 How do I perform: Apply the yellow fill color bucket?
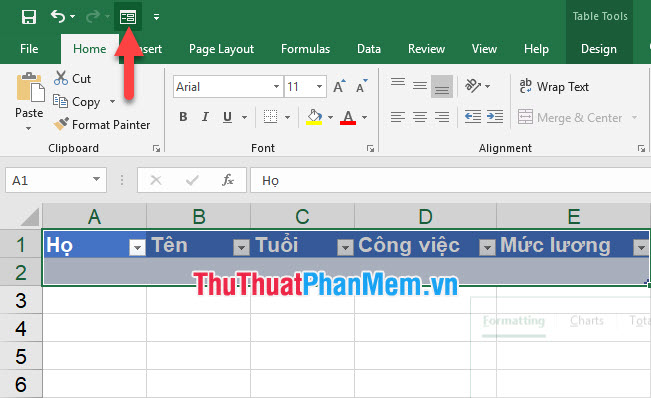pos(314,117)
